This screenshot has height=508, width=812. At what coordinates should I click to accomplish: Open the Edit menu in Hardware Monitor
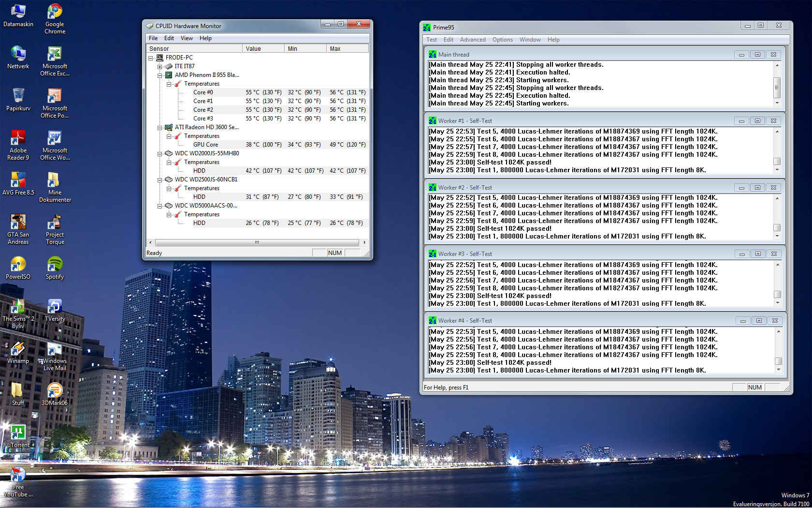click(x=169, y=38)
